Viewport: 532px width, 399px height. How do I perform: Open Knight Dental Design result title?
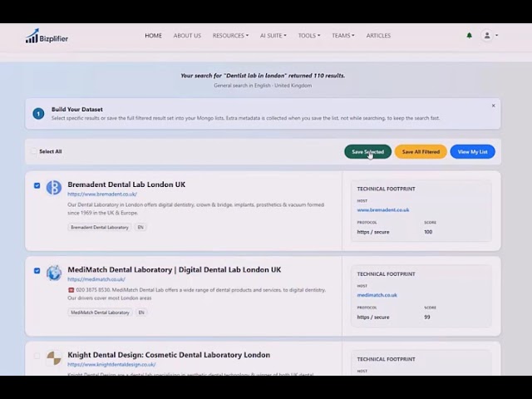169,355
